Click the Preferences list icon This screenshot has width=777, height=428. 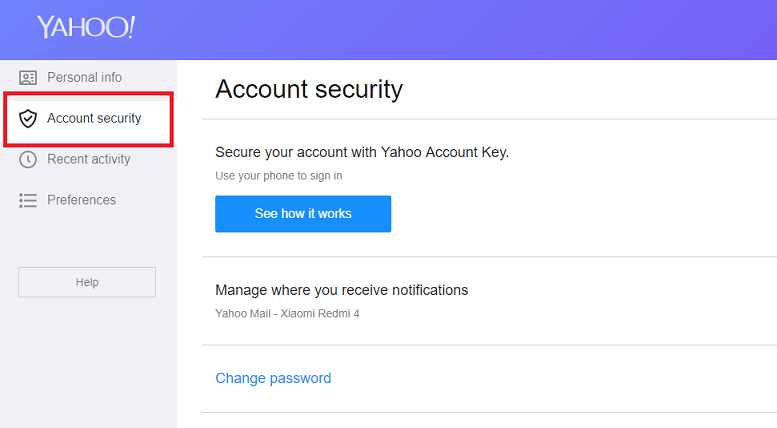click(28, 201)
